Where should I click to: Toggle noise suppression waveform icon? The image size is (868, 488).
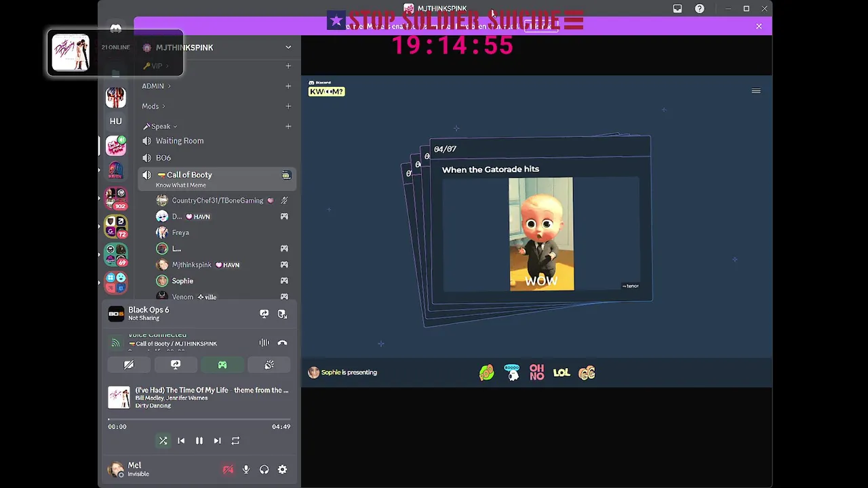click(x=264, y=343)
